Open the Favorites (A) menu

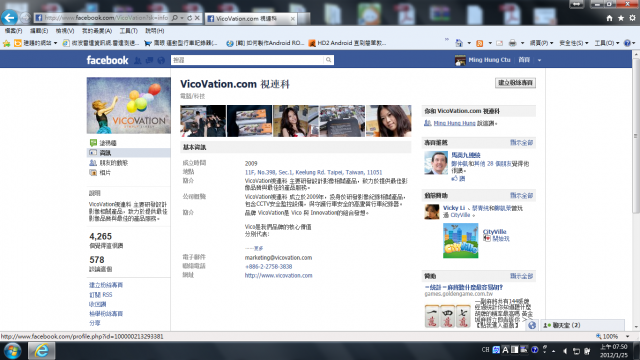97,31
